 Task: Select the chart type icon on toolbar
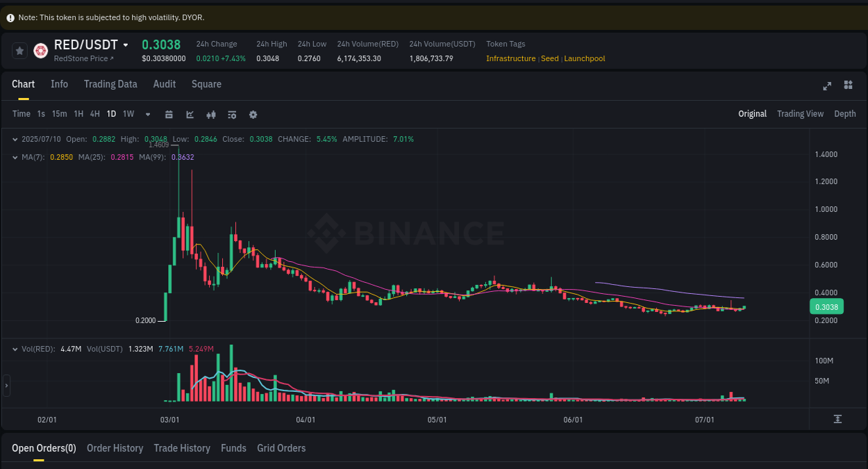(190, 114)
